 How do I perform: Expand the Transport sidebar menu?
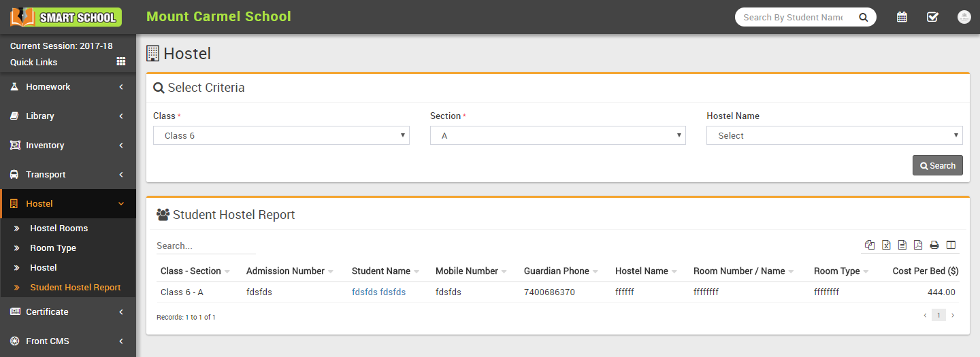68,175
